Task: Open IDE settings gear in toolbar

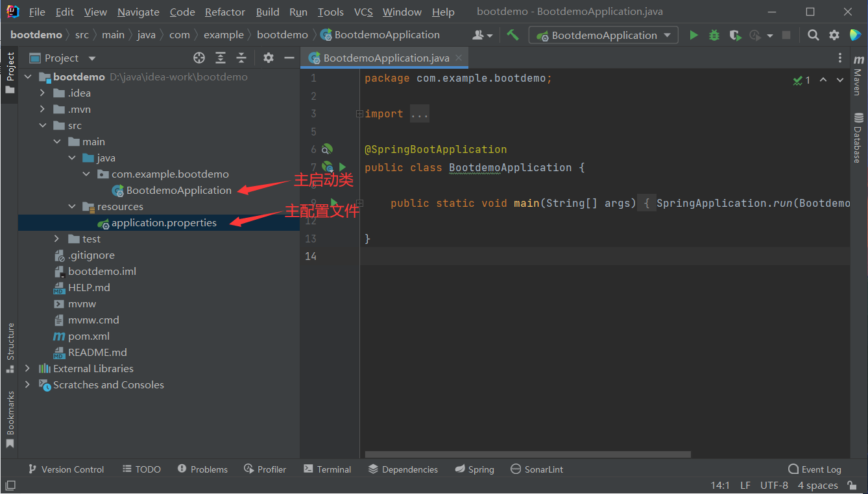Action: pos(834,35)
